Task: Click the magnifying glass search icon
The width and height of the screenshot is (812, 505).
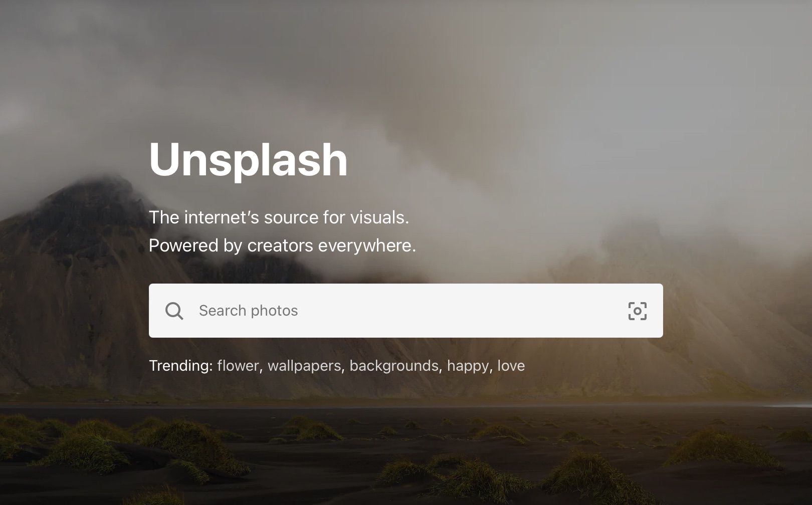Action: tap(174, 311)
